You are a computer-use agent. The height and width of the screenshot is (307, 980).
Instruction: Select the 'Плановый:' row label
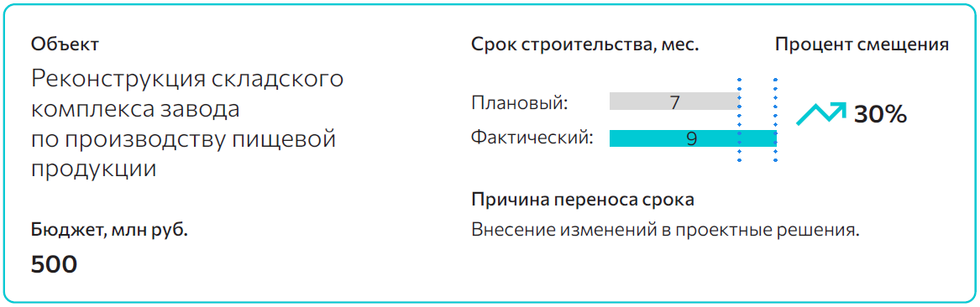[519, 101]
